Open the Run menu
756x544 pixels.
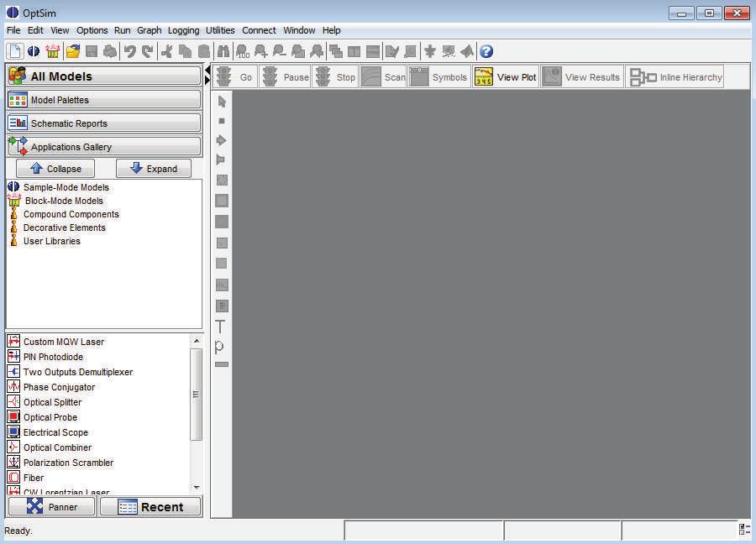coord(123,30)
